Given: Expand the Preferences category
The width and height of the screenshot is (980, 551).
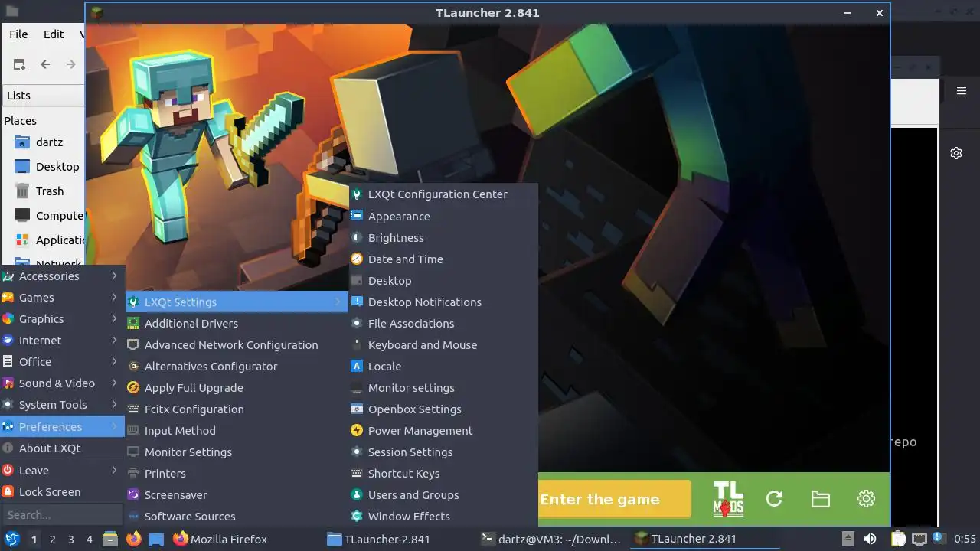Looking at the screenshot, I should point(62,426).
